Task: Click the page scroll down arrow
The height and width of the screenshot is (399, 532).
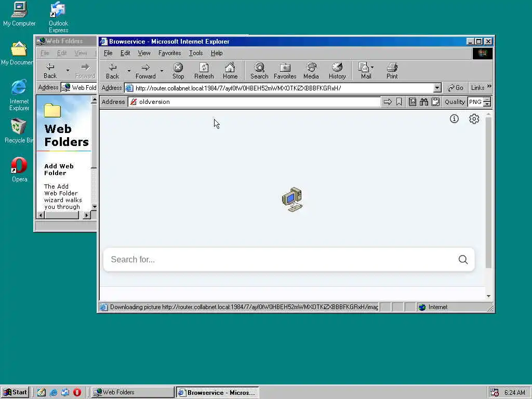Action: pos(488,296)
